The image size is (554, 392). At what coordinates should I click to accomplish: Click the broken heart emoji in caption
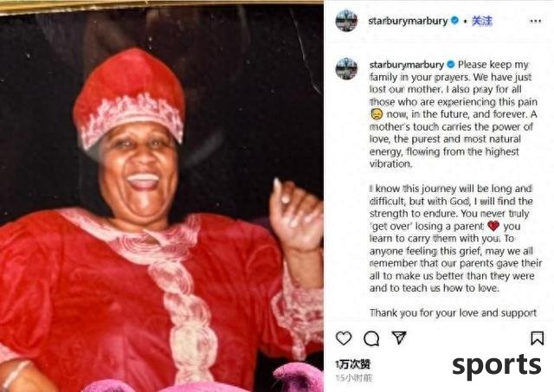493,226
